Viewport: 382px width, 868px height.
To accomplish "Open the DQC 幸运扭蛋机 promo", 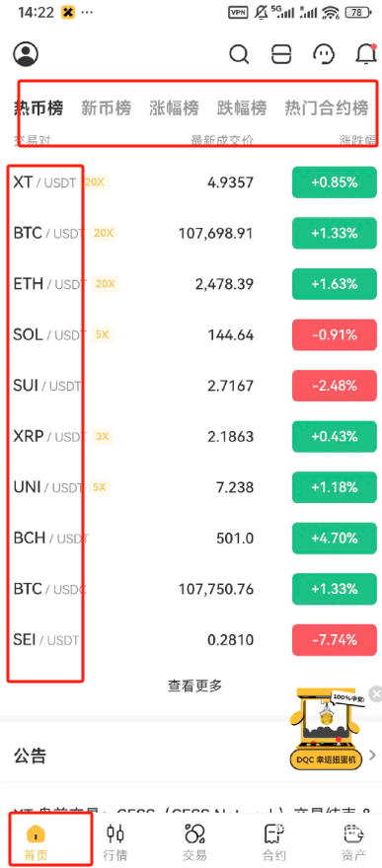I will [326, 730].
